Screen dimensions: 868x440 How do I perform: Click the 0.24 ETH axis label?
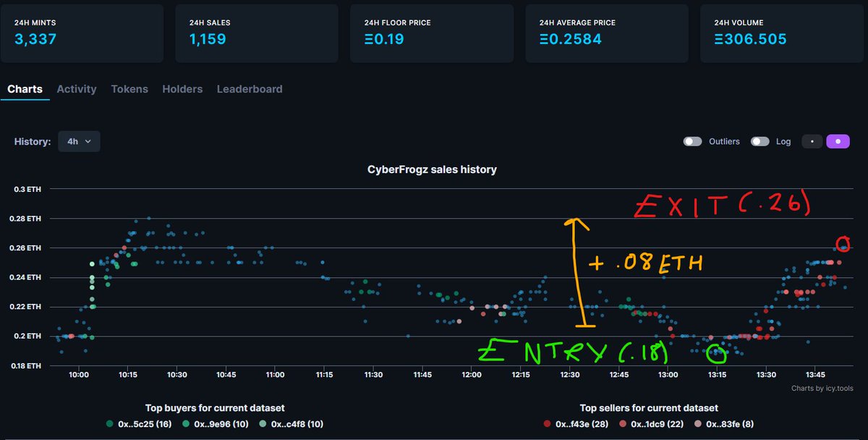(27, 277)
